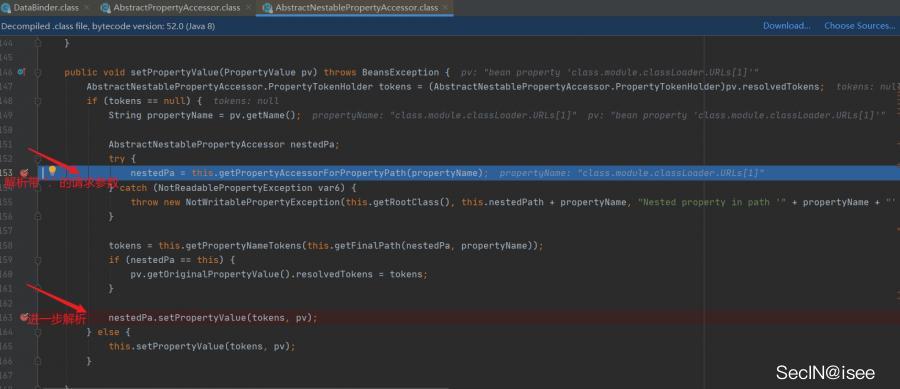Click the fold end marker after the NotWritablePropertyException throw
The image size is (900, 389).
point(38,216)
